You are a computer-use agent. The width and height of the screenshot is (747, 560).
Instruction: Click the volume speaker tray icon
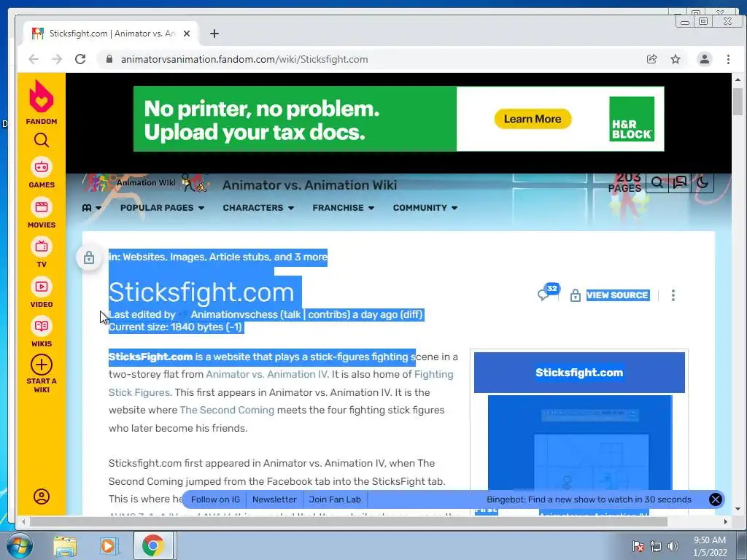pyautogui.click(x=673, y=546)
